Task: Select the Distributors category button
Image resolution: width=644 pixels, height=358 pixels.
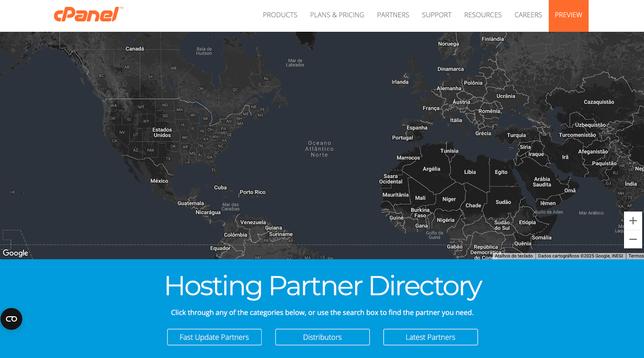Action: pyautogui.click(x=322, y=337)
